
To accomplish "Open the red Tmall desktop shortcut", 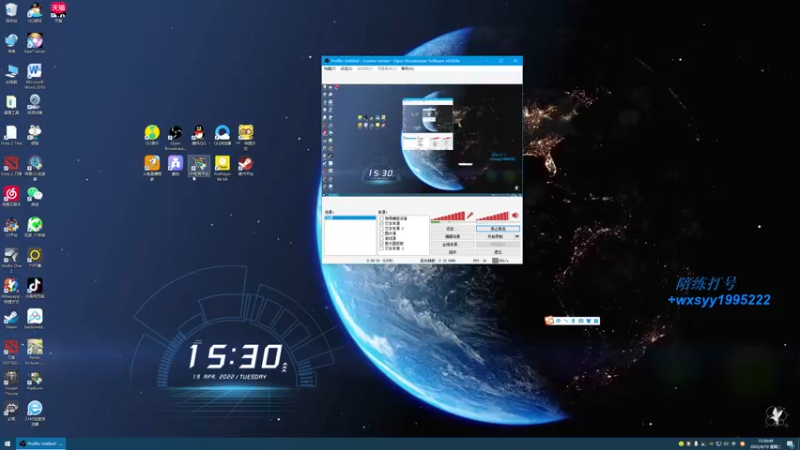I will (58, 10).
